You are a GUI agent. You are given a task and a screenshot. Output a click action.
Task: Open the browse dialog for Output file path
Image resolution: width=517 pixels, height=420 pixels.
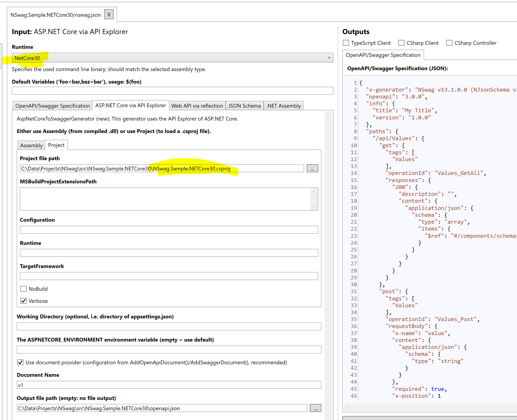point(315,408)
